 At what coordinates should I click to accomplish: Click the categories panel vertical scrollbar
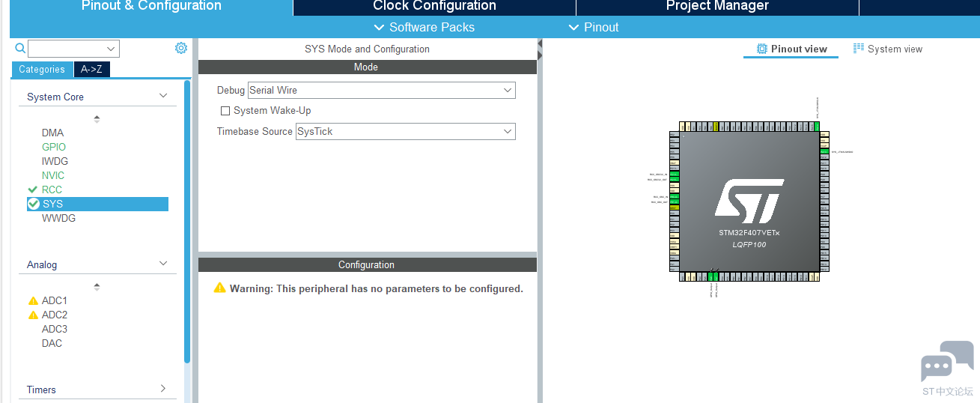[x=187, y=222]
